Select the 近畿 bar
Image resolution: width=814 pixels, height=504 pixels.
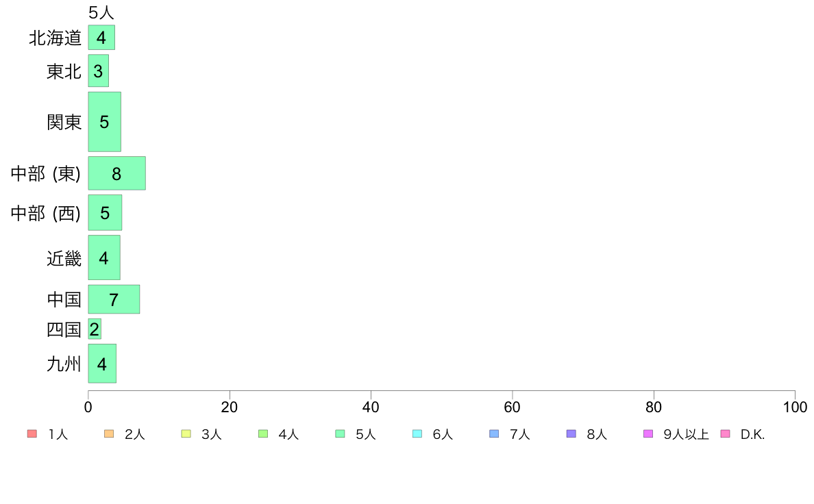pos(104,257)
